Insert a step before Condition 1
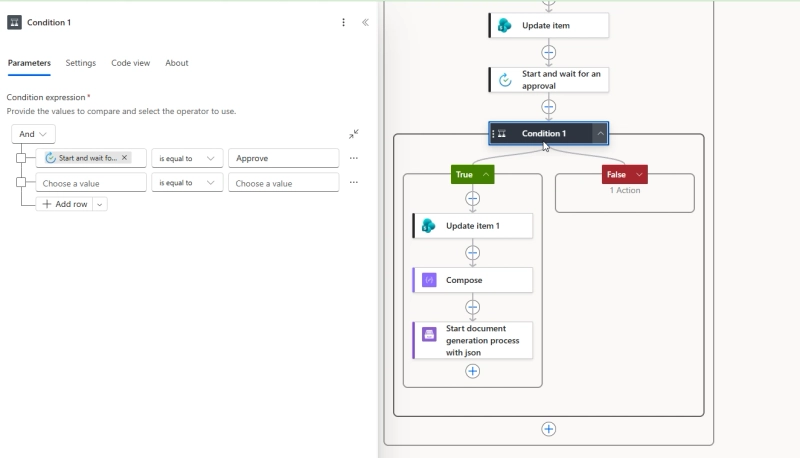Screen dimensions: 800x458 point(548,107)
